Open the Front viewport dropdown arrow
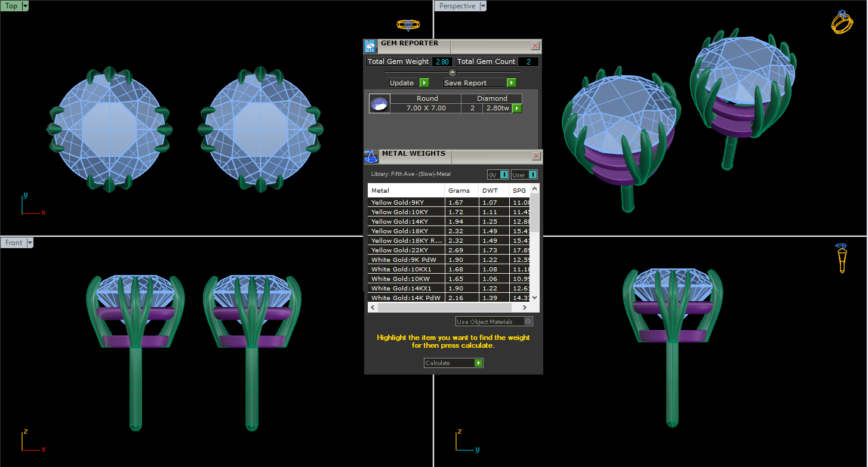Screen dimensions: 868x467 [x=30, y=243]
